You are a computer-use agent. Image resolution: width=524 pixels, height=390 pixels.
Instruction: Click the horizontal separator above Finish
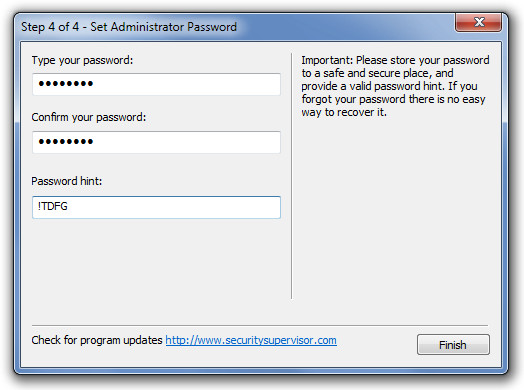coord(260,325)
